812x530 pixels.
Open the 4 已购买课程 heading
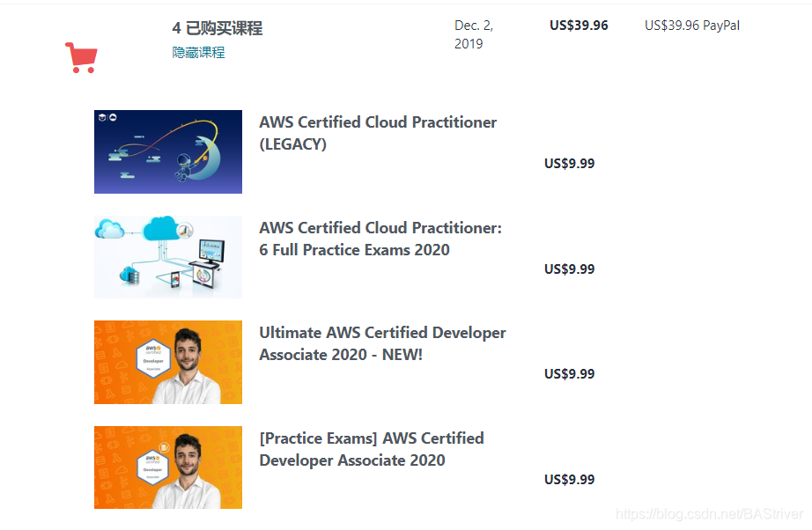(x=218, y=28)
